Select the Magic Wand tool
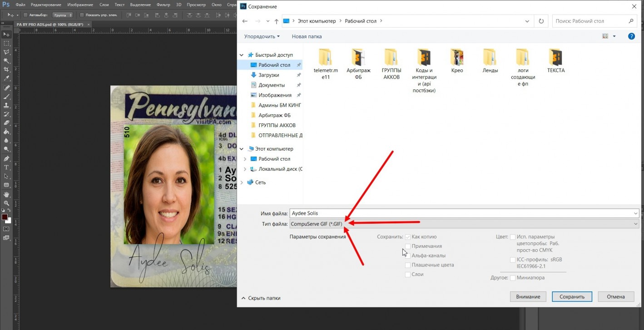644x330 pixels. tap(6, 60)
